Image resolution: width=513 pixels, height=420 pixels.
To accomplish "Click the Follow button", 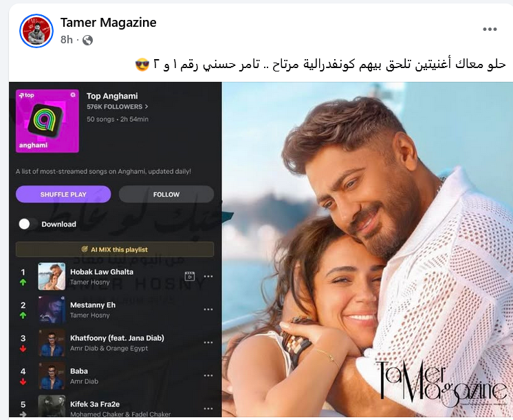I will click(166, 195).
